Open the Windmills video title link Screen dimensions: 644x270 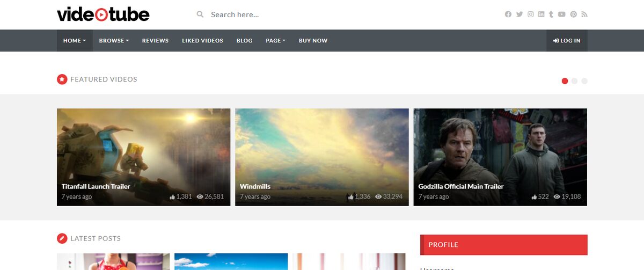[255, 187]
